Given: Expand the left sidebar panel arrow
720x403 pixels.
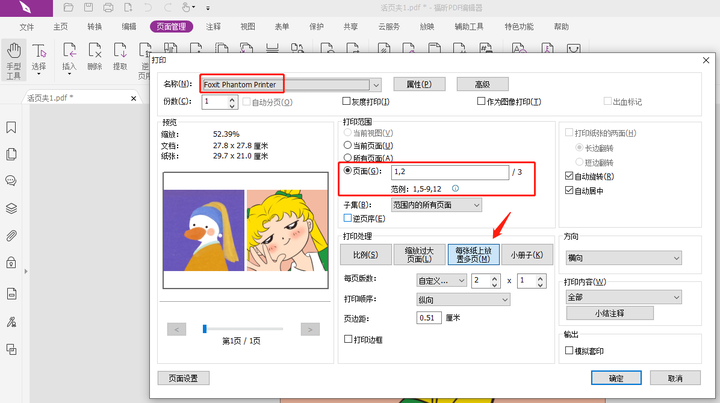Looking at the screenshot, I should coord(26,272).
